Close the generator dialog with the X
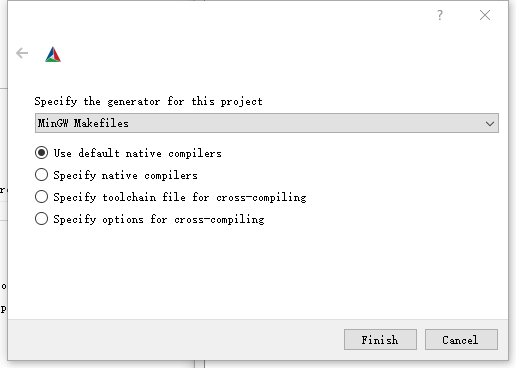516x368 pixels. [x=485, y=15]
